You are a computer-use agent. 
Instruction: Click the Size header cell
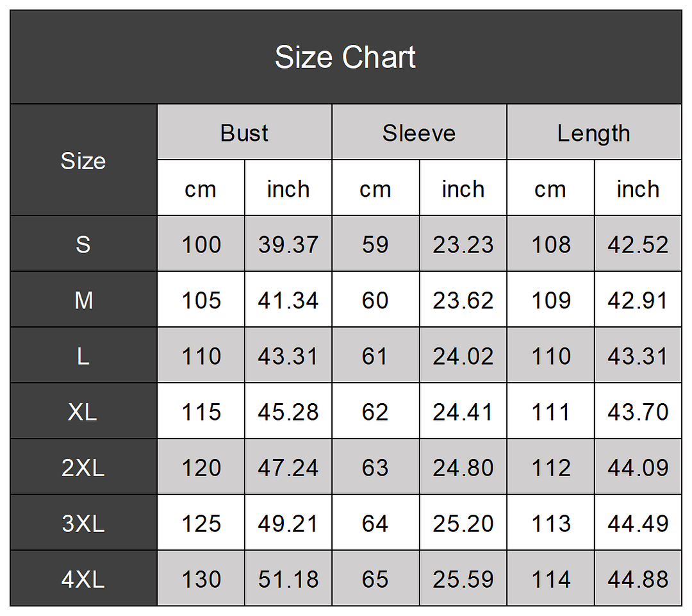tap(83, 160)
